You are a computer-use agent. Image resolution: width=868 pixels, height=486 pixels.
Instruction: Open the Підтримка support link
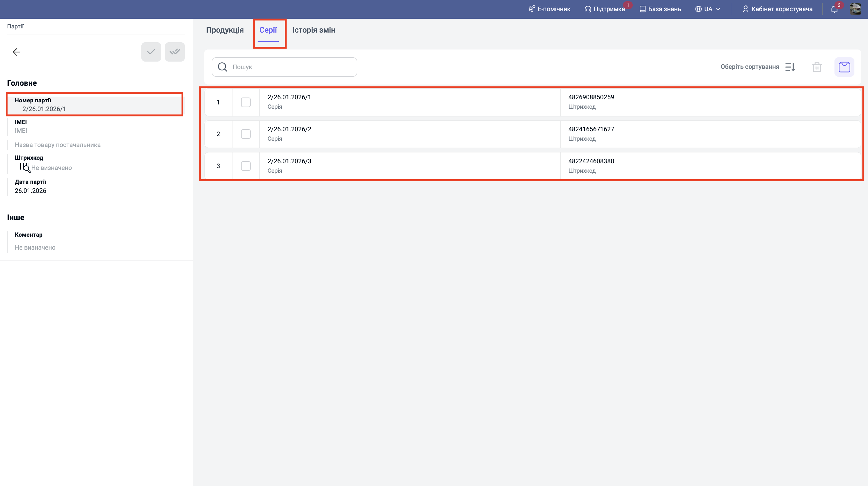click(605, 9)
